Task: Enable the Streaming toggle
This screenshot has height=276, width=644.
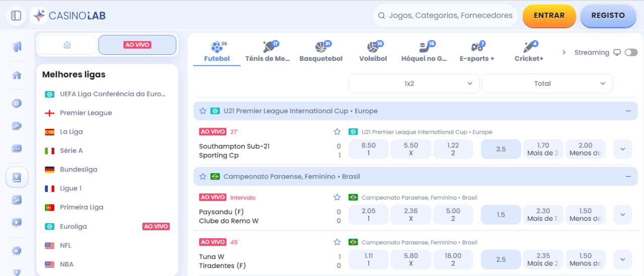Action: 631,52
